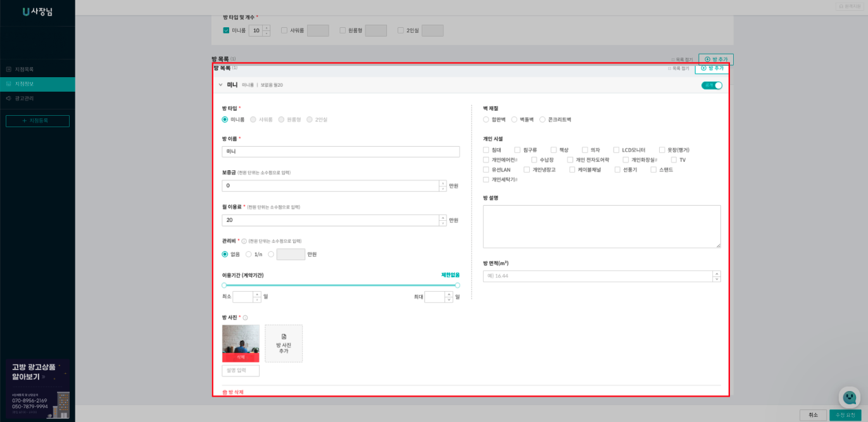Image resolution: width=868 pixels, height=422 pixels.
Task: Check the 원룸형 checkbox under 방 타입 및 개수
Action: [x=343, y=30]
